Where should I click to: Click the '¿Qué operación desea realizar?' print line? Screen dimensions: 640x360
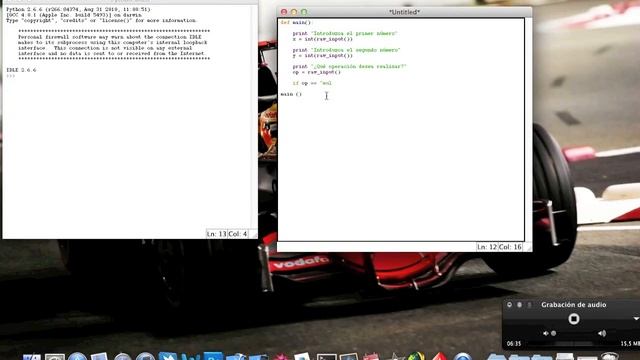349,67
